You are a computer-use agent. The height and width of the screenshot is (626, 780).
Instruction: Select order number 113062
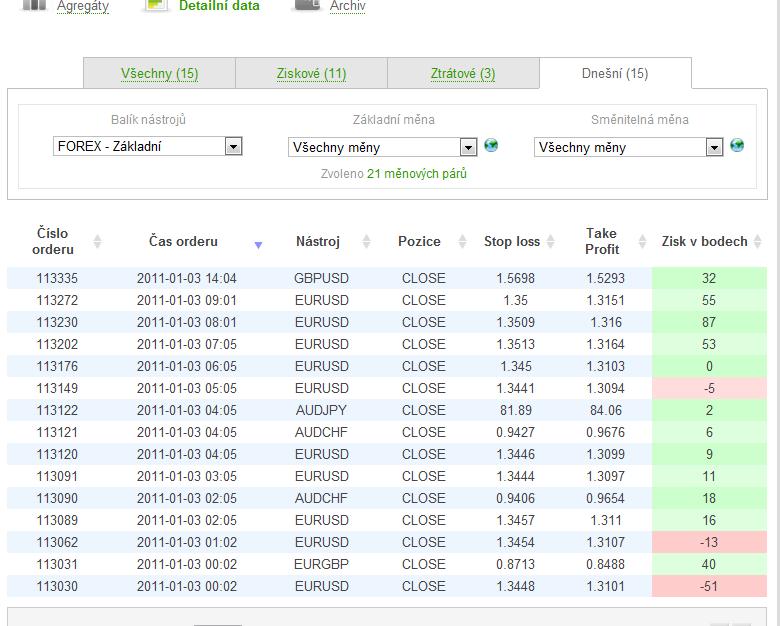point(57,542)
